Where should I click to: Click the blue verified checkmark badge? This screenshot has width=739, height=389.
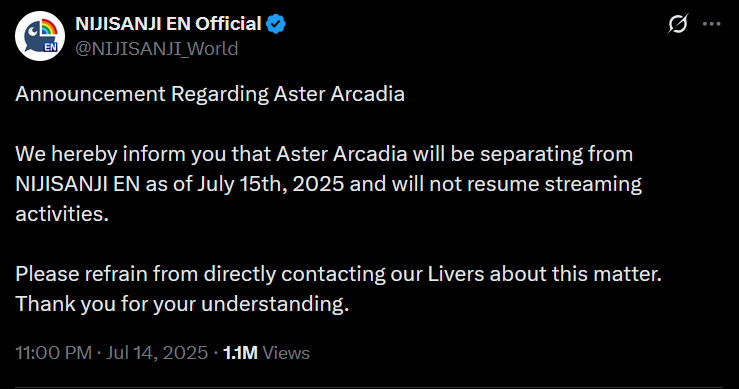point(276,24)
